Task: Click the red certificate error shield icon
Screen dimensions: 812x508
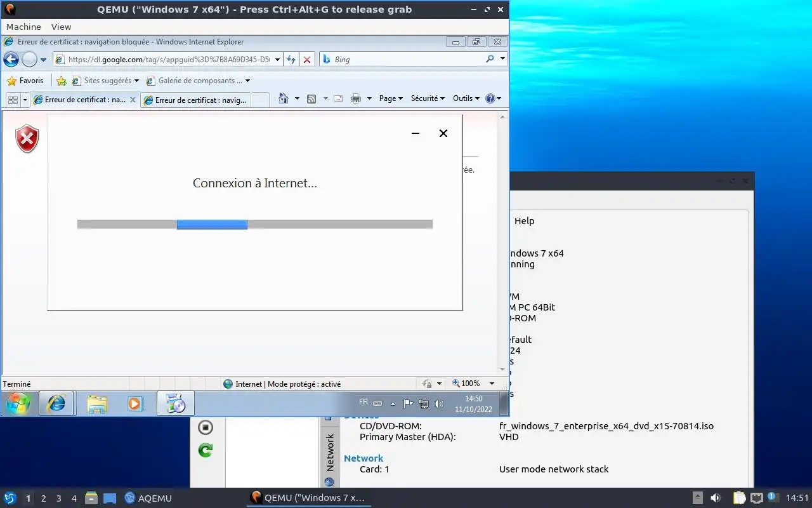Action: click(27, 139)
